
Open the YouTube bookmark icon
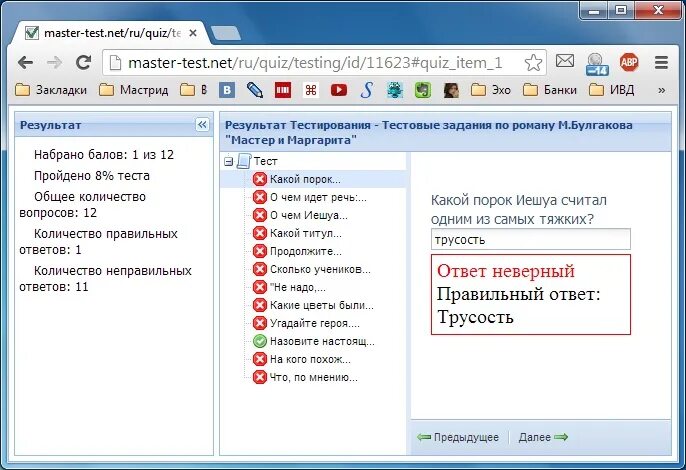pos(339,90)
